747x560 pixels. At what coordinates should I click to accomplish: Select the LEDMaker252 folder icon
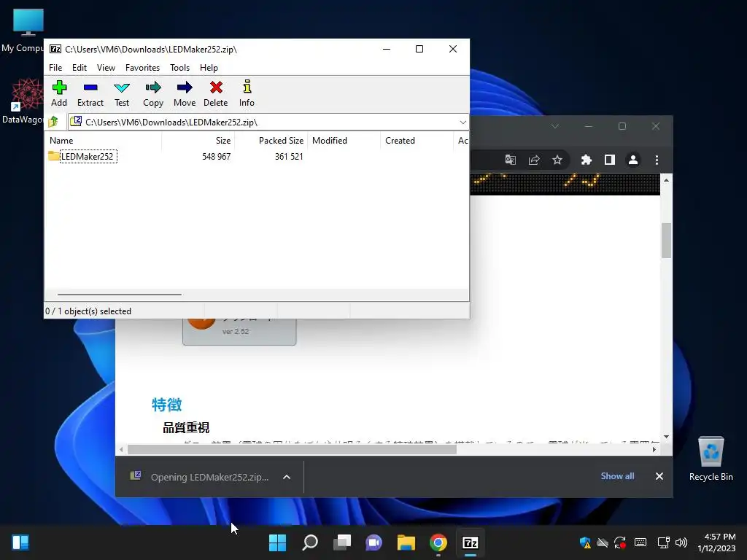click(x=53, y=156)
